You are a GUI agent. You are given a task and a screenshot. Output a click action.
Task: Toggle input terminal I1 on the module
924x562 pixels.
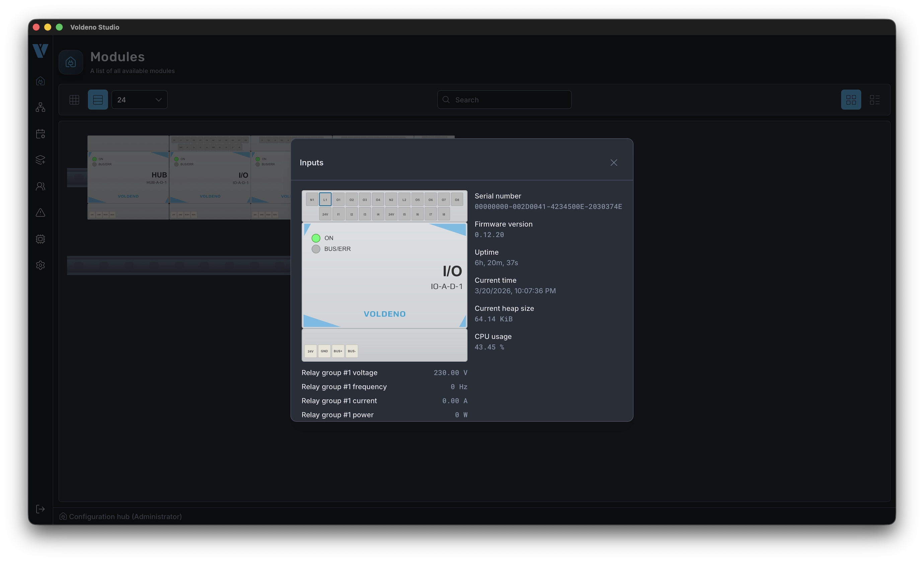coord(338,214)
